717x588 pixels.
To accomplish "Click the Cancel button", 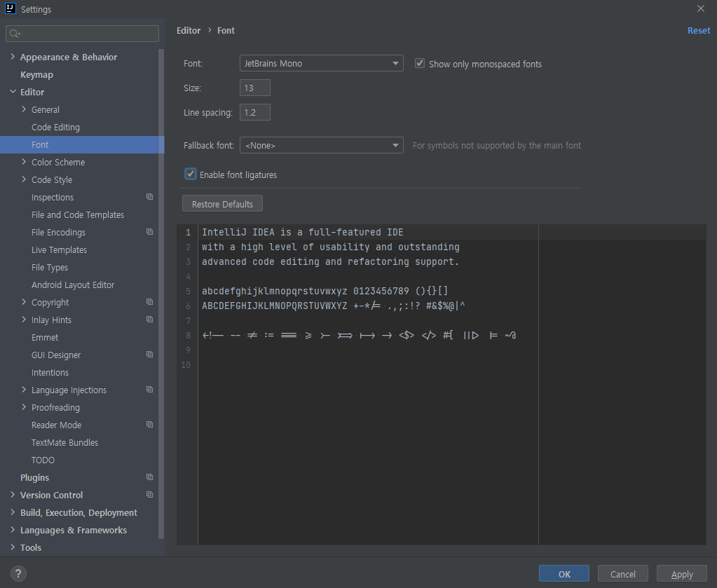I will pyautogui.click(x=623, y=574).
